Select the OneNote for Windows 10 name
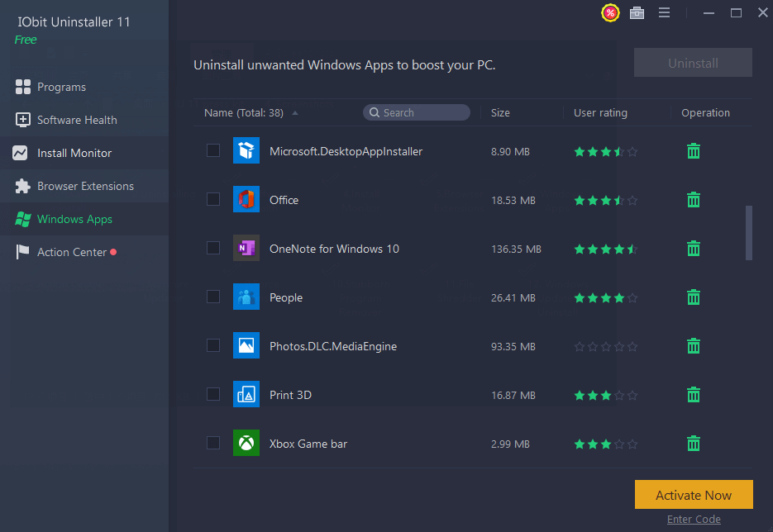773x532 pixels. coord(334,249)
